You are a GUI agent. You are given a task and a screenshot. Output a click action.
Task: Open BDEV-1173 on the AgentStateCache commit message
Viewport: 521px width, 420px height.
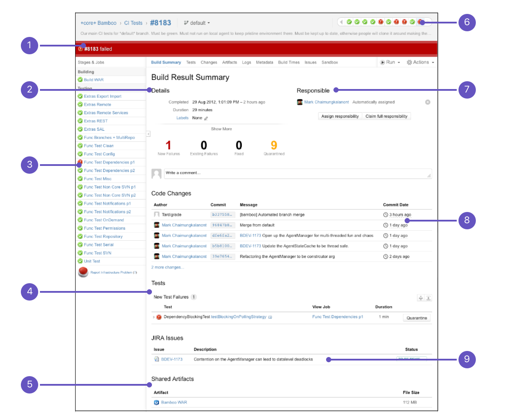pyautogui.click(x=251, y=246)
